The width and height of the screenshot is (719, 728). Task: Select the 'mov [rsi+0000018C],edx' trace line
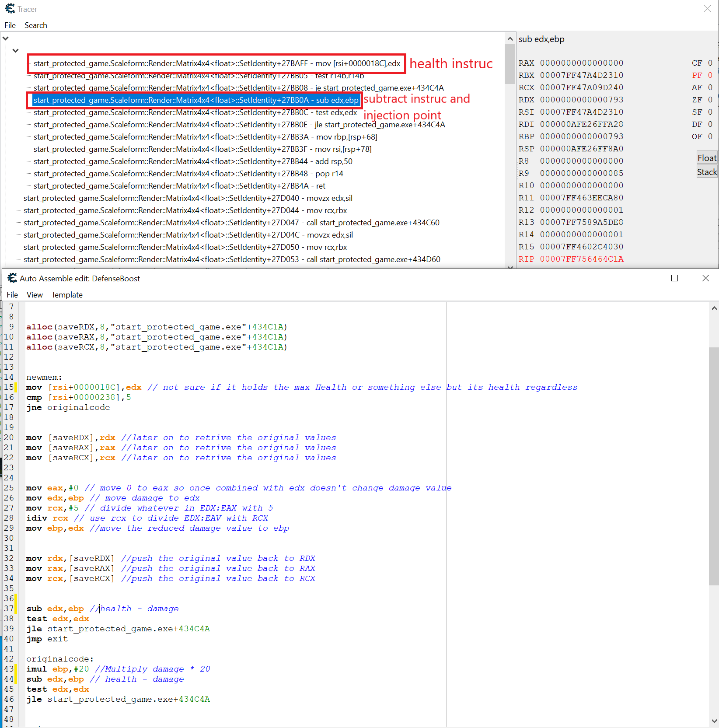pyautogui.click(x=216, y=63)
